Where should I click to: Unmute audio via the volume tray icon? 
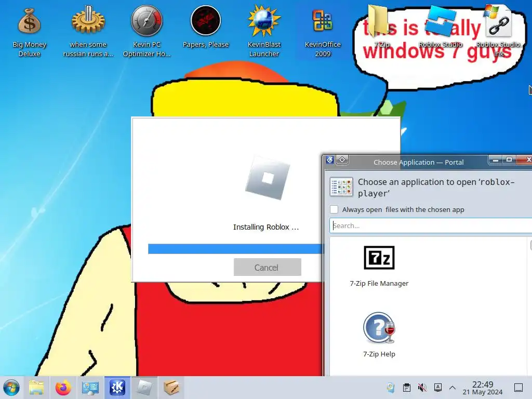point(422,388)
